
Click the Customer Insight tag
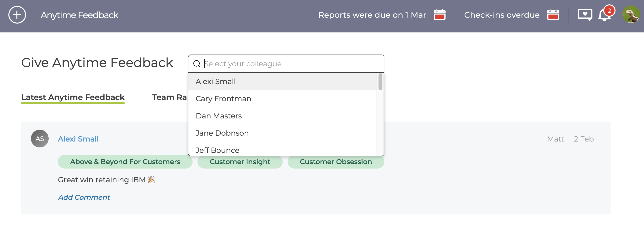(240, 162)
